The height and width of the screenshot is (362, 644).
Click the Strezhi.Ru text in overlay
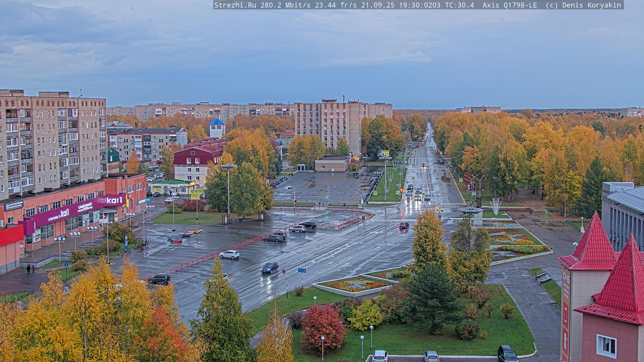[x=235, y=5]
